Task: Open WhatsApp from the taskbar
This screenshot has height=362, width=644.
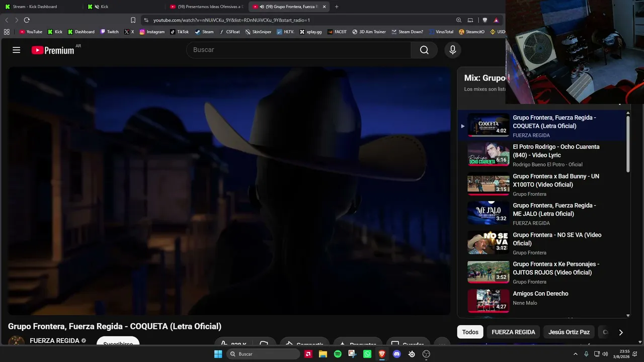Action: pyautogui.click(x=367, y=354)
